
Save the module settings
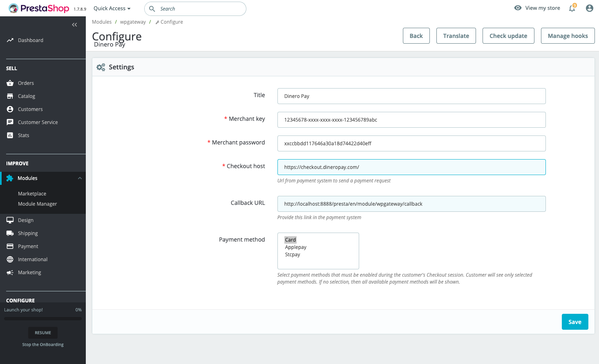(575, 322)
